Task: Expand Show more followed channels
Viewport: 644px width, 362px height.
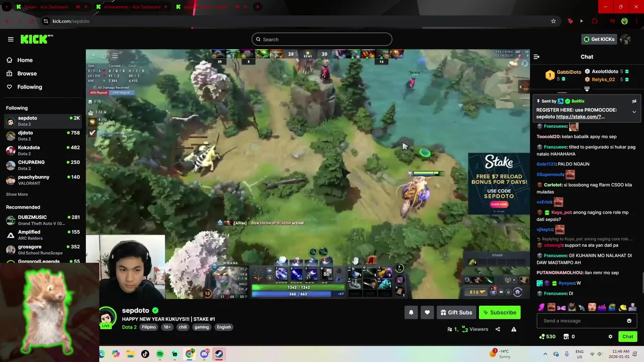Action: click(x=17, y=194)
